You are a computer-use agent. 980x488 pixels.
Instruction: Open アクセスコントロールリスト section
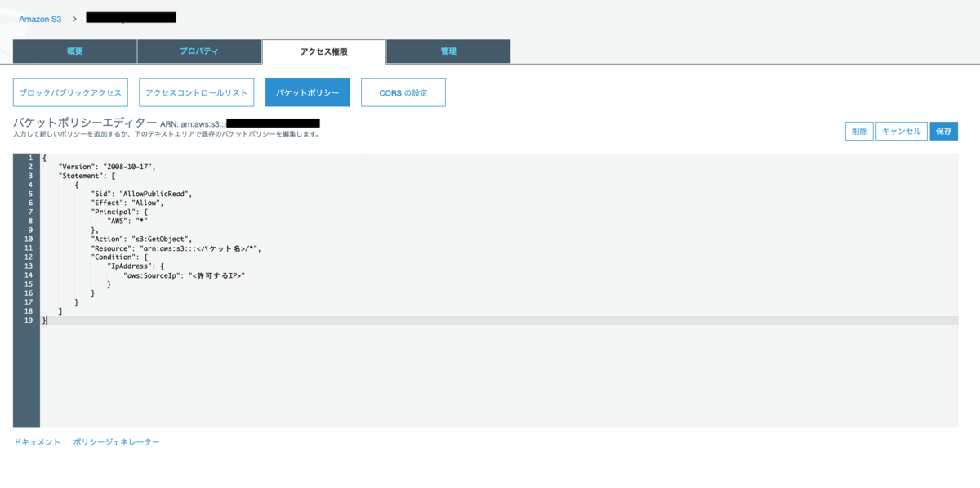(x=197, y=92)
